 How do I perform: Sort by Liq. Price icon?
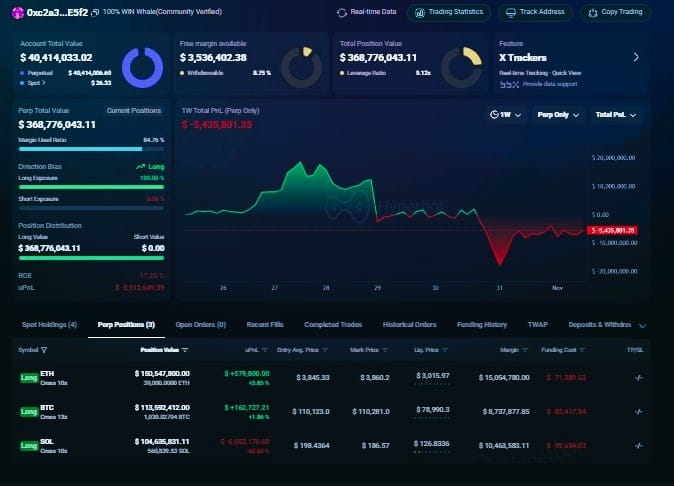tap(445, 350)
